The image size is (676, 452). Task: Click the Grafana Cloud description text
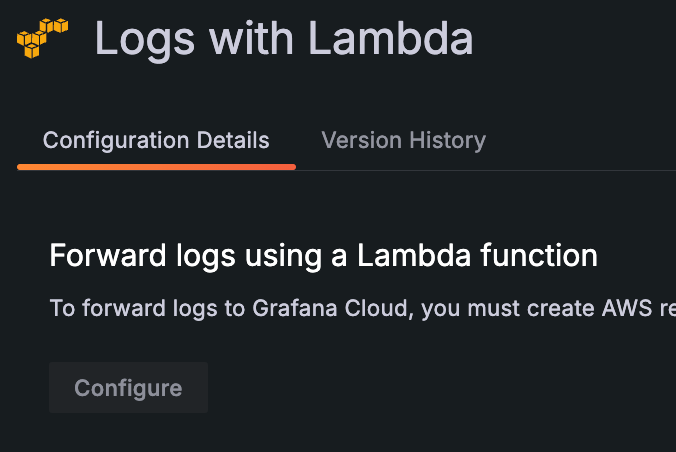[362, 307]
